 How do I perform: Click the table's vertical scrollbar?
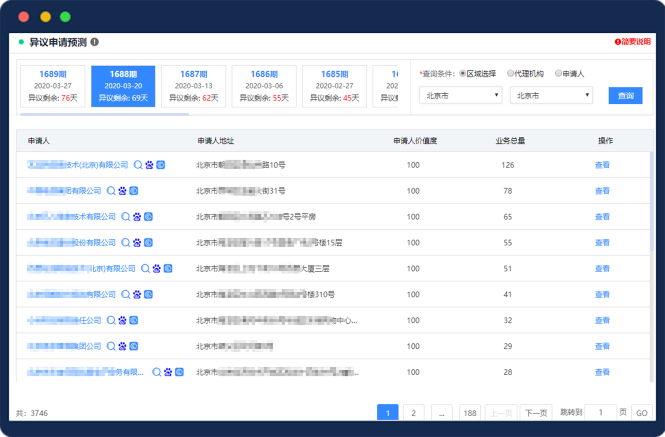point(651,202)
